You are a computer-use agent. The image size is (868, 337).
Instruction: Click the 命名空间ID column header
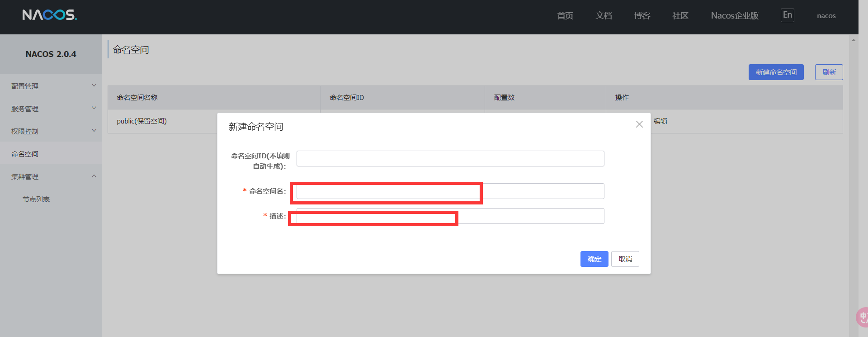402,98
